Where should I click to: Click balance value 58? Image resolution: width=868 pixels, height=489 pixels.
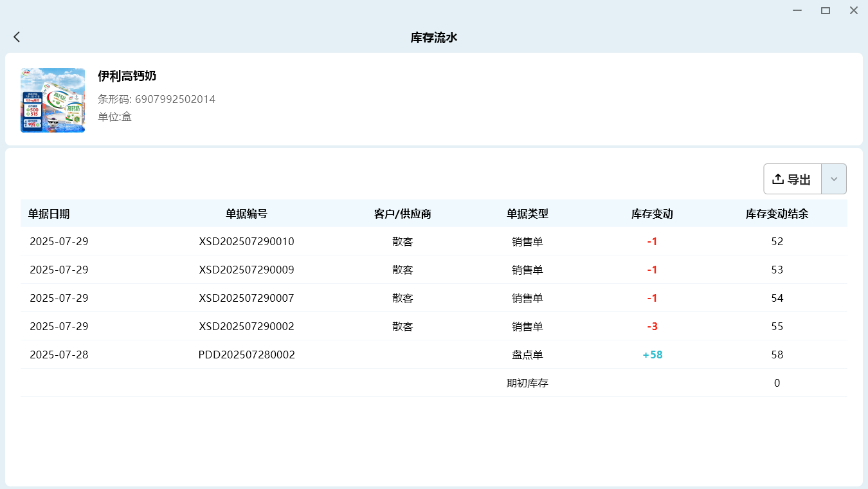(777, 355)
